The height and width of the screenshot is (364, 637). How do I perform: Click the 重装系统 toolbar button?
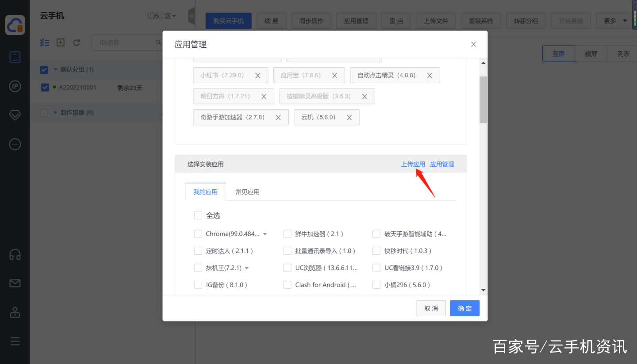coord(481,21)
